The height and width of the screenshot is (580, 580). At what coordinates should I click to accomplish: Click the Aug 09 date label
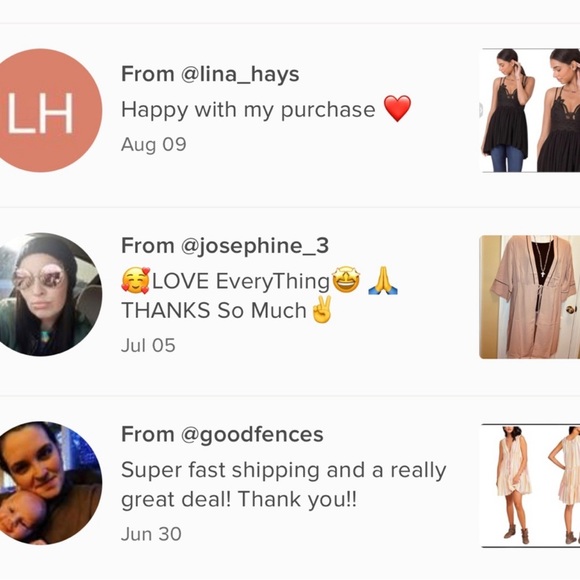coord(154,144)
